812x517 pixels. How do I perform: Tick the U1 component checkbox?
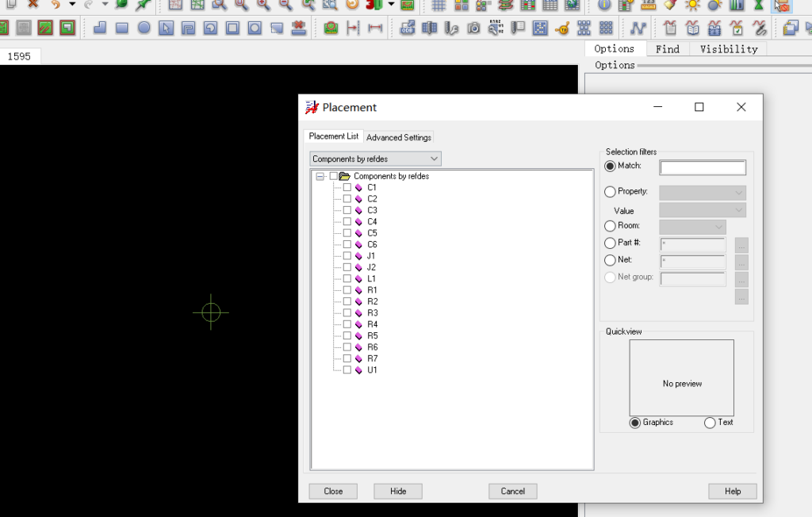[x=347, y=370]
